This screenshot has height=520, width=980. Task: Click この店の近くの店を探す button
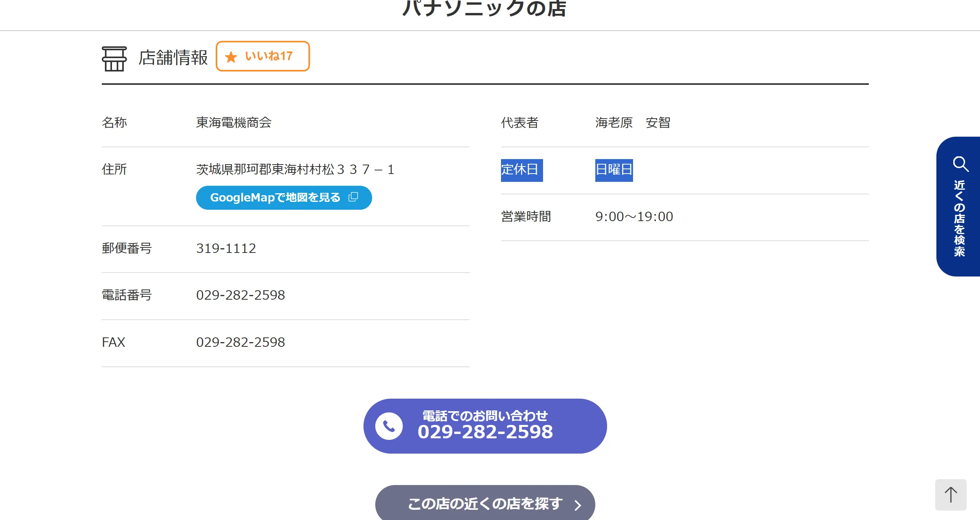485,503
